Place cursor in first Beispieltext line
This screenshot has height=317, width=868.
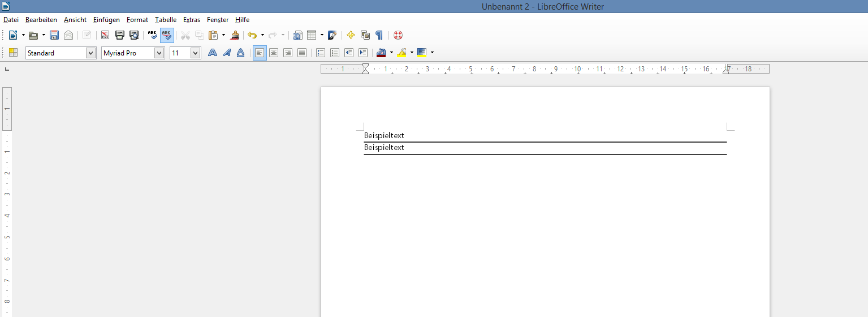tap(384, 136)
